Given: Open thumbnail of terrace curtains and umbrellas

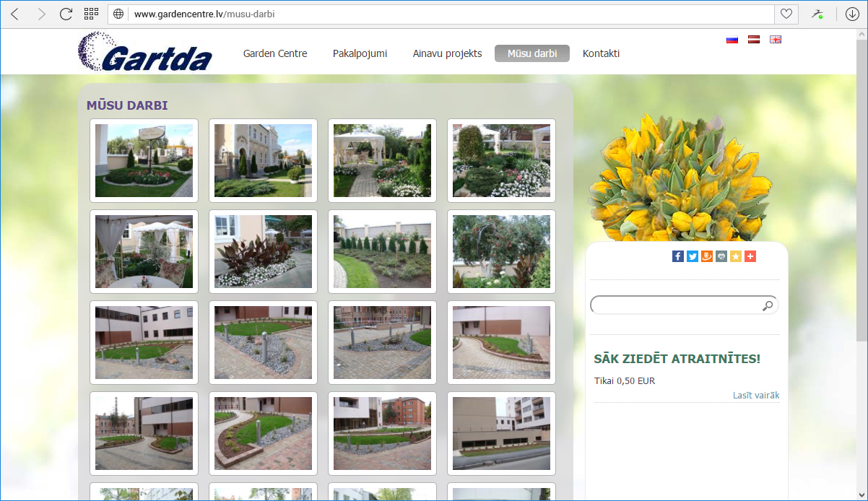Looking at the screenshot, I should tap(144, 251).
